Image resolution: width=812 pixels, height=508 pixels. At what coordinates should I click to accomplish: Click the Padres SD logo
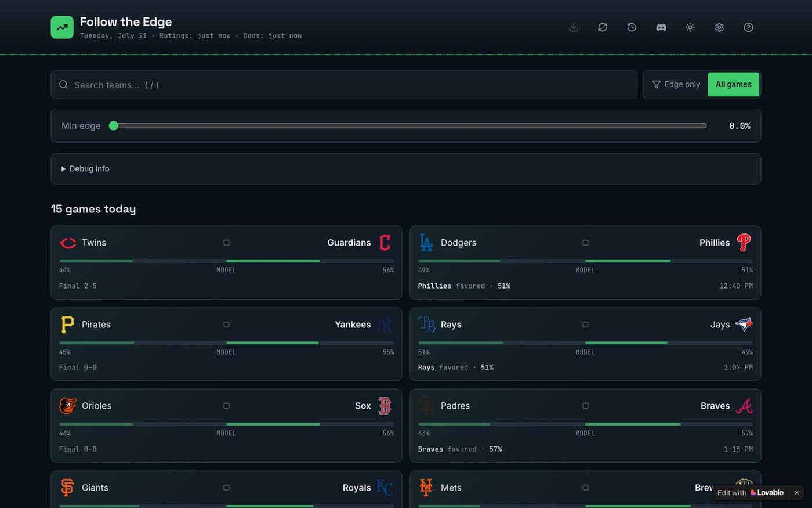coord(426,406)
